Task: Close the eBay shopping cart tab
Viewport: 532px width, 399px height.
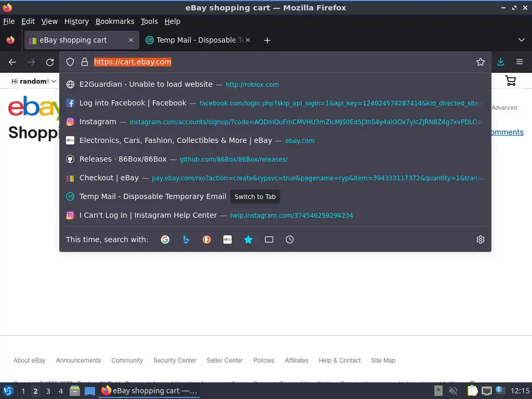Action: (131, 40)
